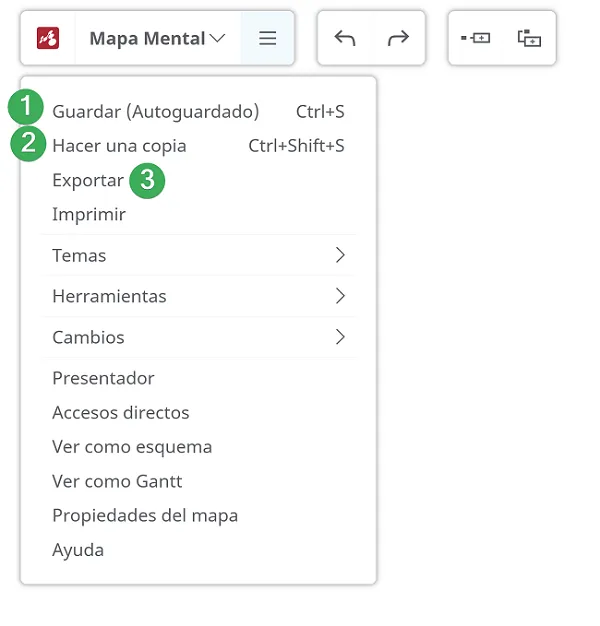The width and height of the screenshot is (600, 626).
Task: Show Accesos directos
Action: point(198,412)
